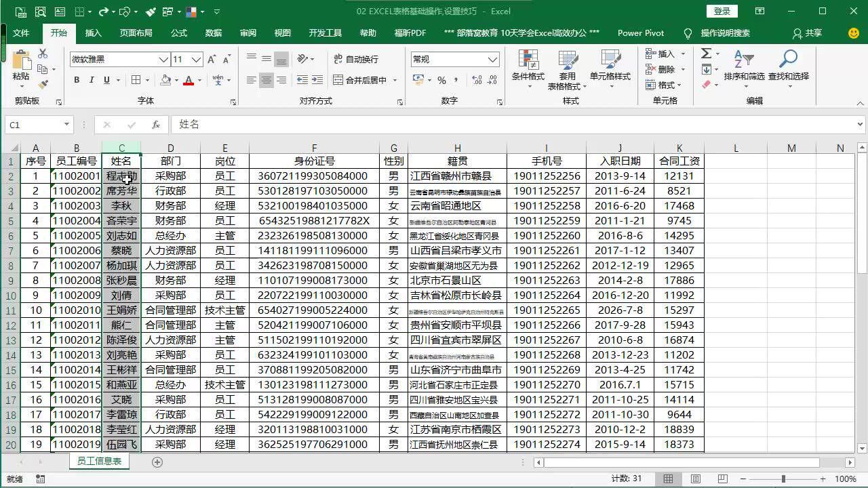Click the Insert Function fx icon

(x=155, y=125)
